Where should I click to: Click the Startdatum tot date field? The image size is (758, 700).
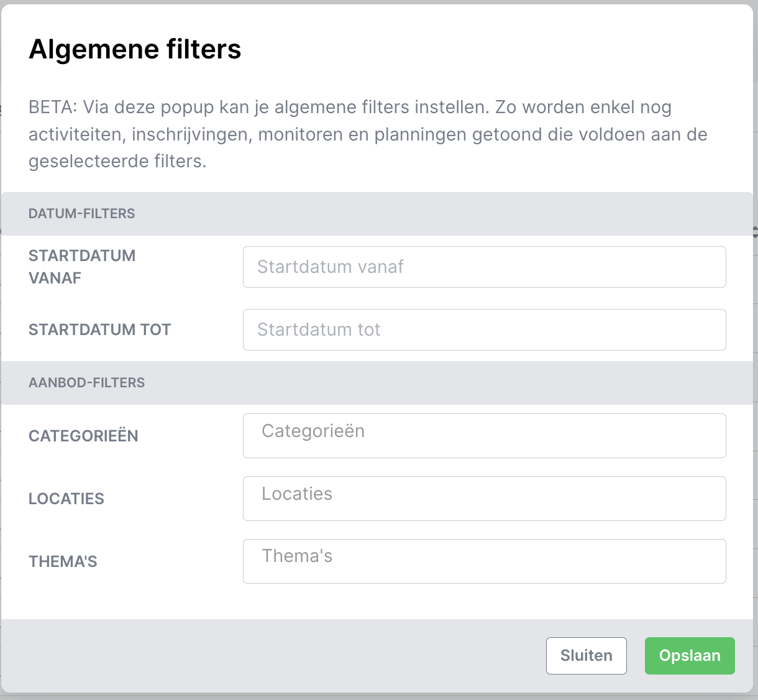click(x=484, y=329)
